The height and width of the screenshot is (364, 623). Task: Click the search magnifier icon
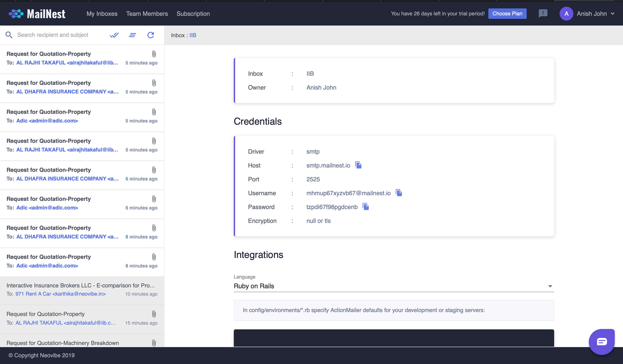click(9, 35)
